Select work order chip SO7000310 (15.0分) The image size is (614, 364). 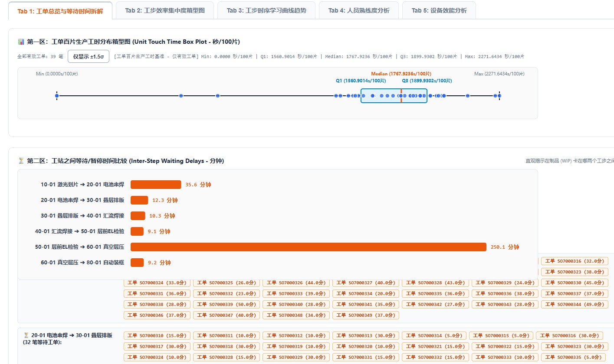coord(157,335)
